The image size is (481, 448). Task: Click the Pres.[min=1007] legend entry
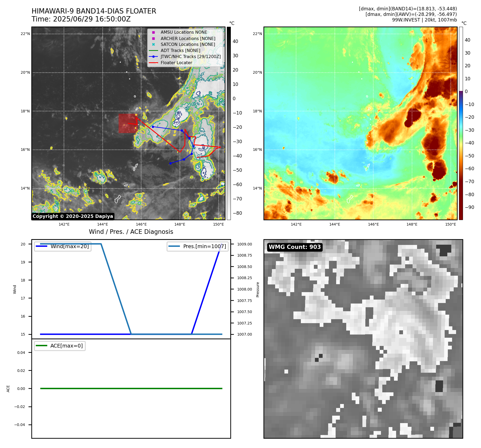(197, 246)
